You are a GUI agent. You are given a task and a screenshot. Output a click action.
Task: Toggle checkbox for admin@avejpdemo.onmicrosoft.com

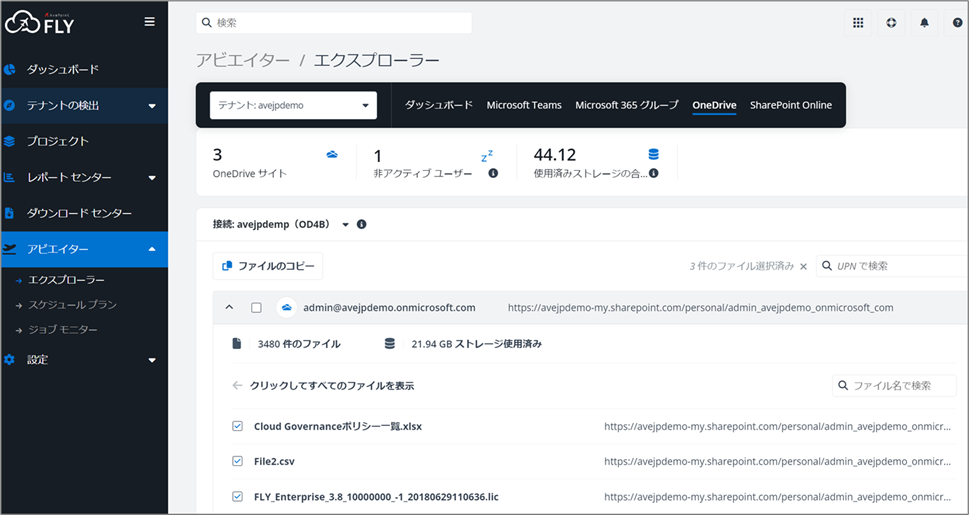tap(256, 308)
